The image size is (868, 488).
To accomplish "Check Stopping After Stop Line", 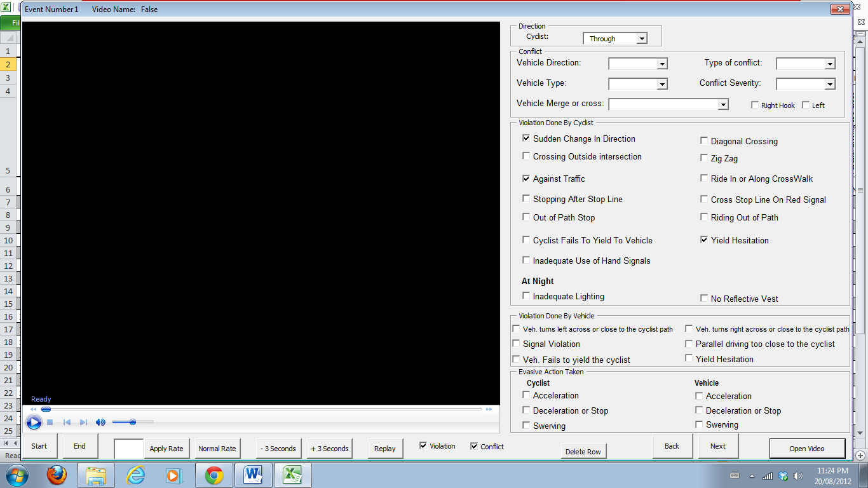I will (526, 199).
